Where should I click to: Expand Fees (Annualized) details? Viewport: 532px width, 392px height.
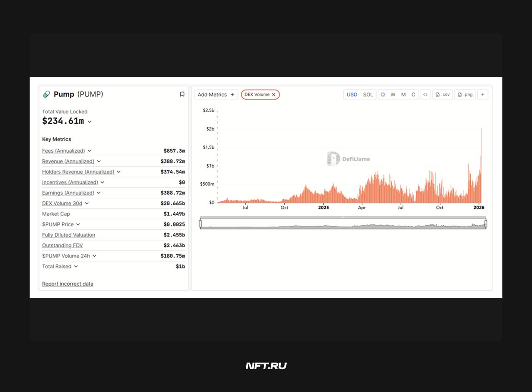89,151
